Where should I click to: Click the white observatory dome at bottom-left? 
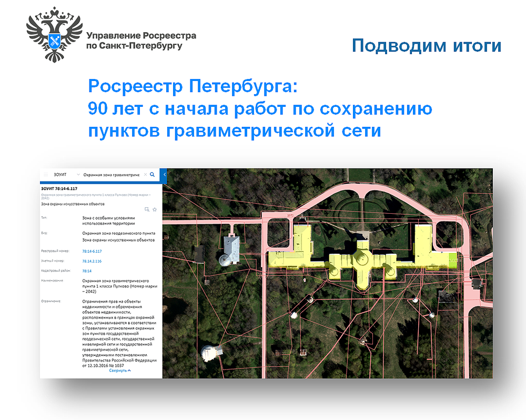(x=210, y=354)
